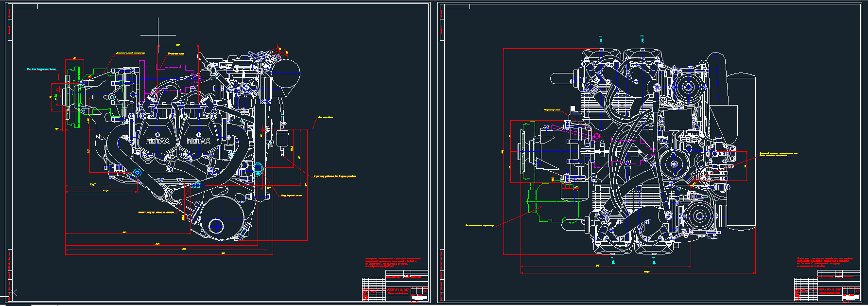Select the ROTAX 914 UL title text, right sheet
Image resolution: width=868 pixels, height=306 pixels.
(830, 289)
